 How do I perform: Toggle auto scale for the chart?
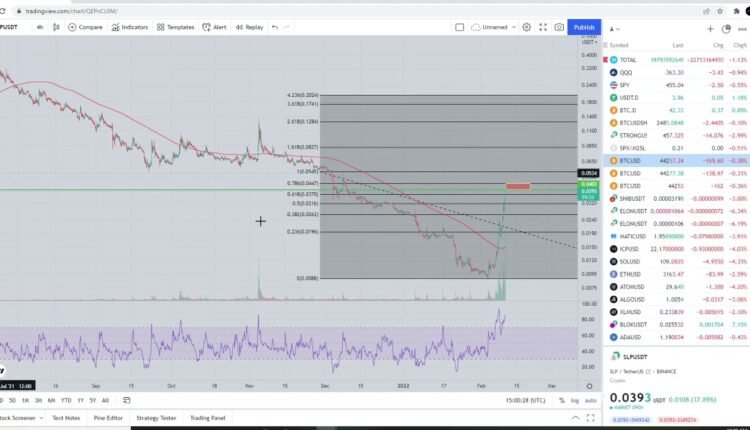(x=589, y=400)
